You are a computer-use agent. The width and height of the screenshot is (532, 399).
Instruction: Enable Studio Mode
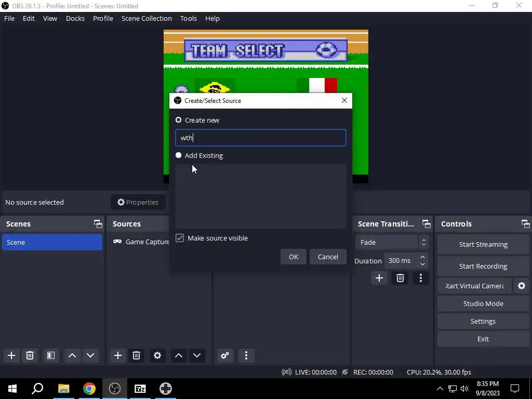[x=483, y=303]
